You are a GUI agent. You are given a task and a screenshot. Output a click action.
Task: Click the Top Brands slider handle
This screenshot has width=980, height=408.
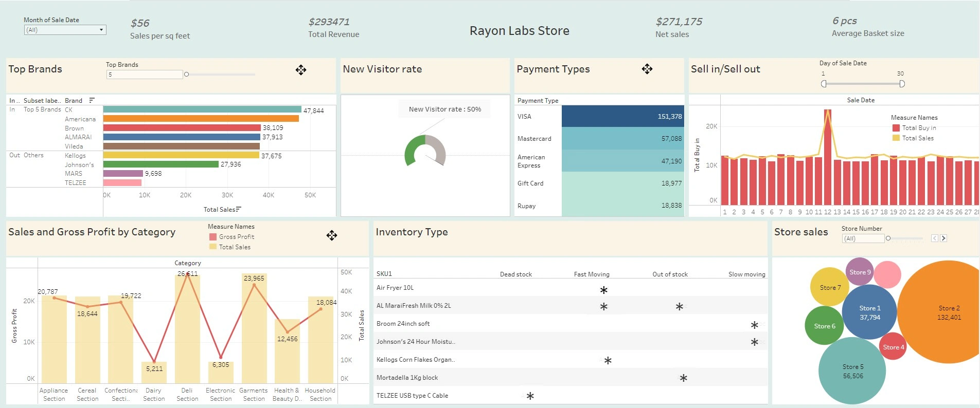186,75
